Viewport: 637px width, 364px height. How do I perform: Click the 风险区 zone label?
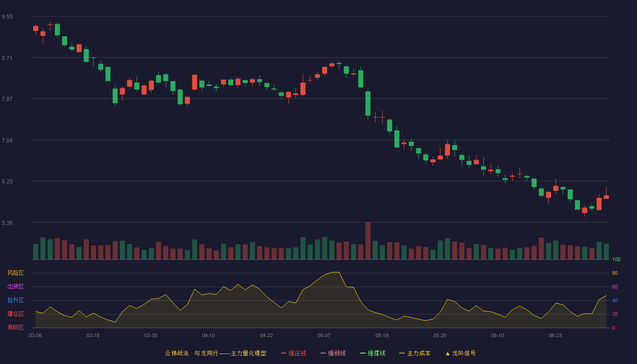click(15, 273)
